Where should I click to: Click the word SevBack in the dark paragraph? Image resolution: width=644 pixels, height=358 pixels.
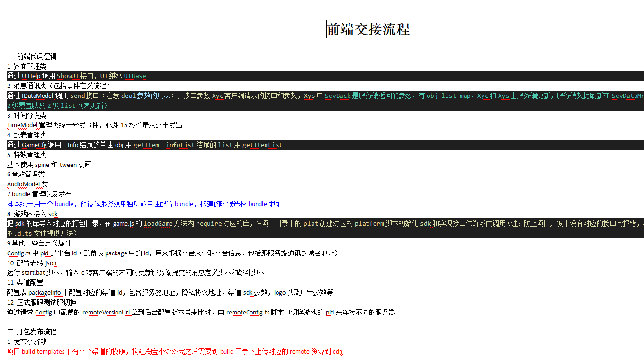(x=338, y=96)
